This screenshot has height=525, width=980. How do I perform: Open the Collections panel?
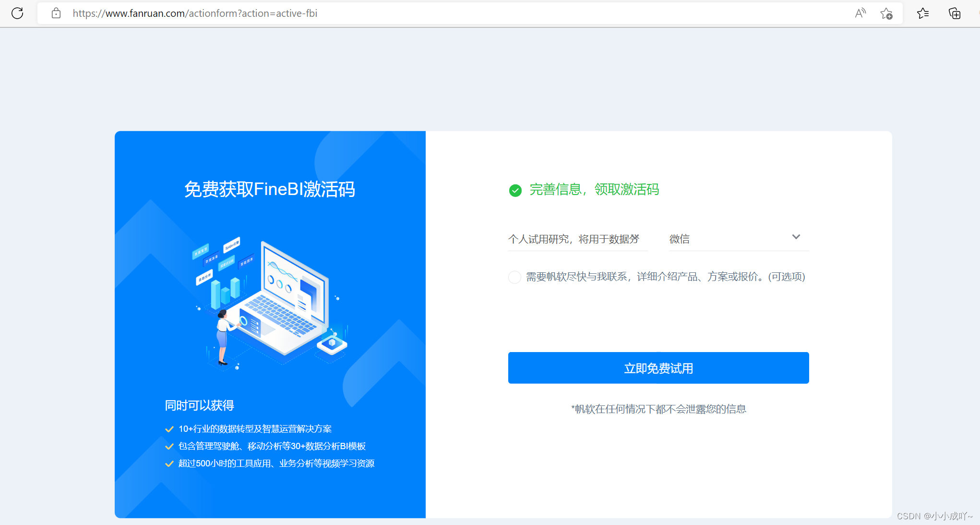955,13
